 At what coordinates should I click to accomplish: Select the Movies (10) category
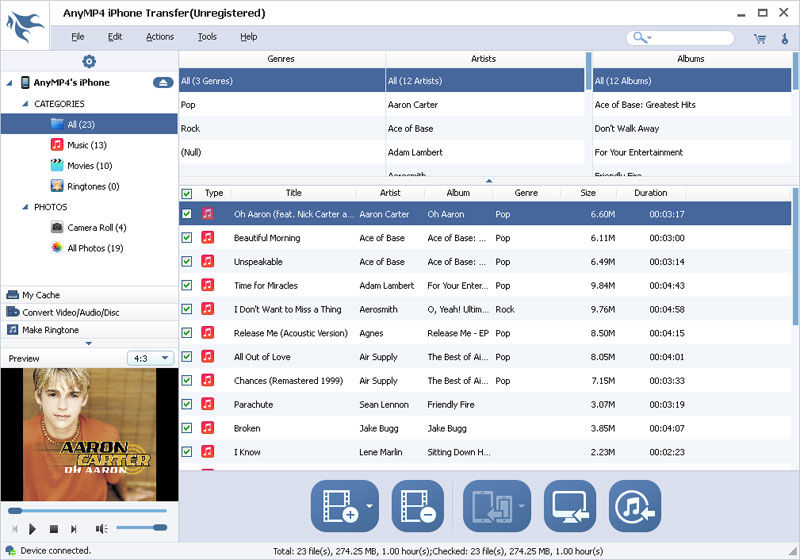89,166
